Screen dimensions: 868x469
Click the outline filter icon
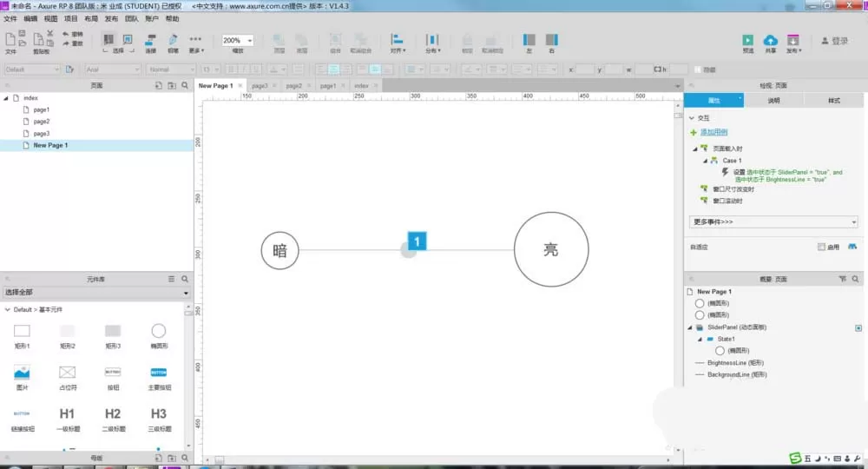(x=842, y=279)
